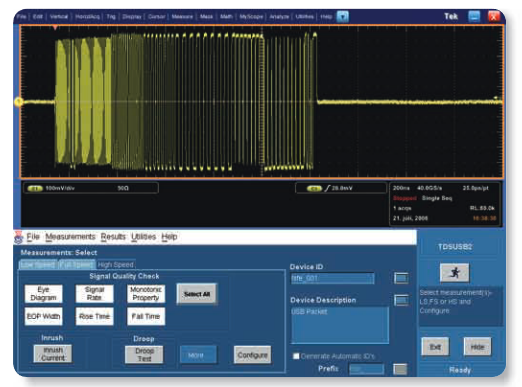Open the TDSUSB2 Utilities menu
Viewport: 522px width, 387px height.
pyautogui.click(x=143, y=237)
